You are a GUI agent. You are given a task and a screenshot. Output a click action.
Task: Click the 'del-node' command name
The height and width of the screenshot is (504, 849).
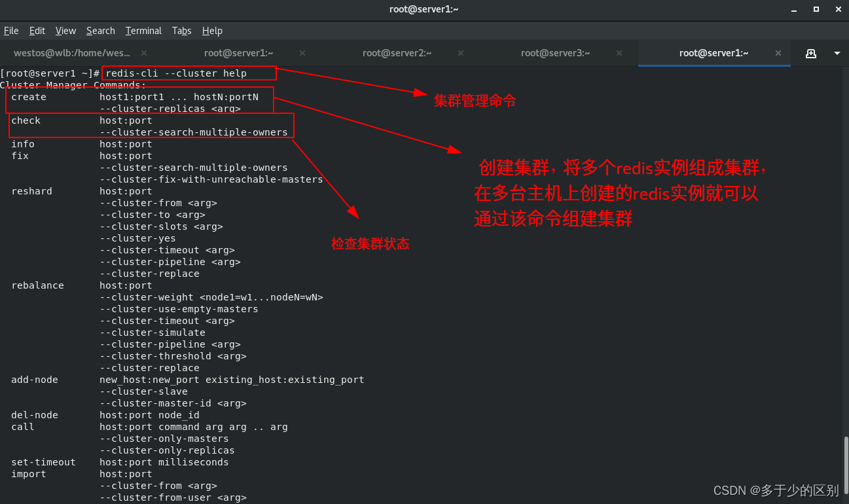coord(35,415)
